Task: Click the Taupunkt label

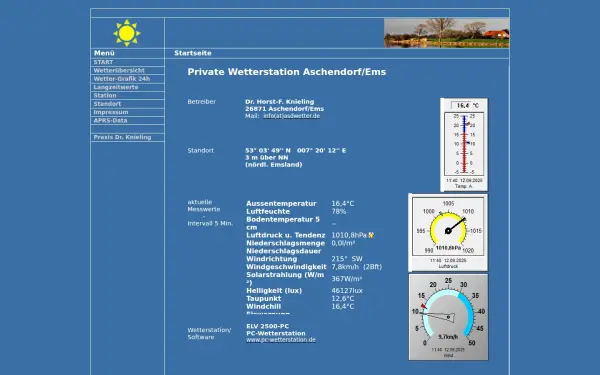Action: pyautogui.click(x=264, y=299)
